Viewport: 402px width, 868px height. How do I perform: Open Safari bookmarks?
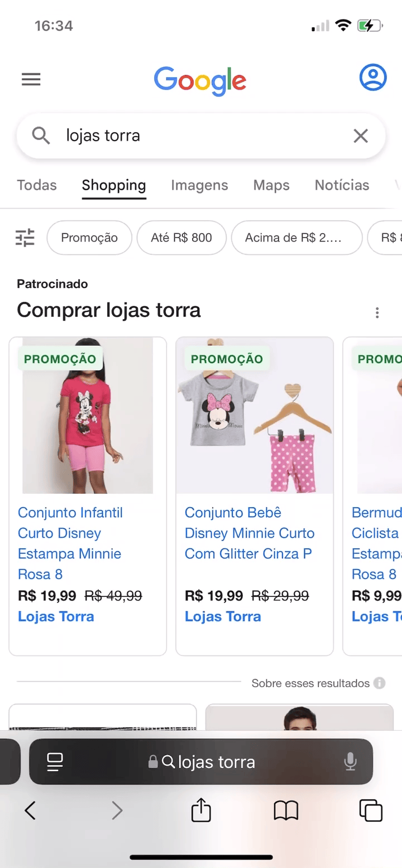286,810
